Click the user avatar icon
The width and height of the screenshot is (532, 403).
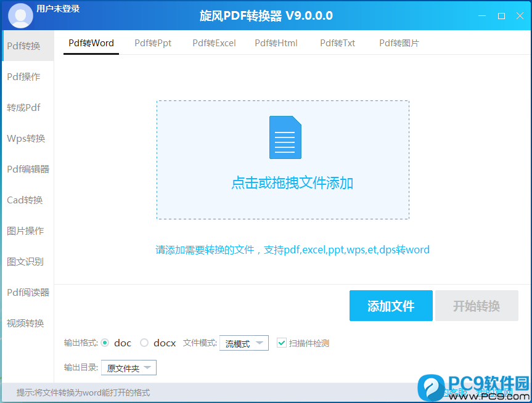pyautogui.click(x=20, y=15)
